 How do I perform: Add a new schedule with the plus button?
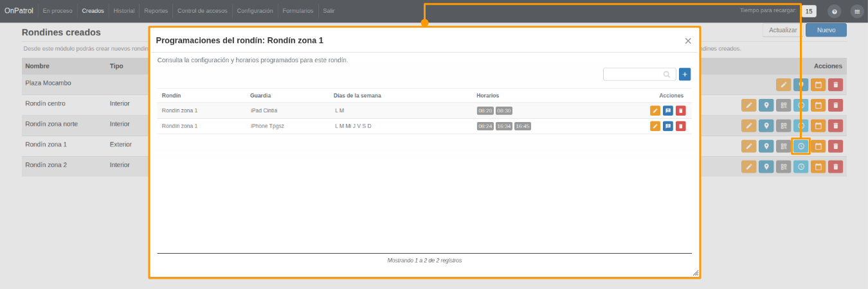pyautogui.click(x=685, y=74)
